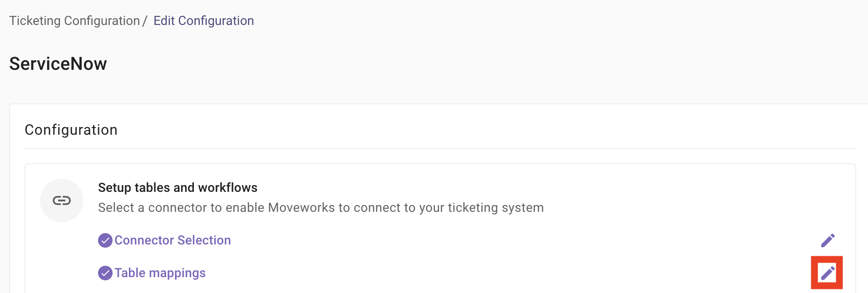This screenshot has width=868, height=293.
Task: Click the pencil icon for Table mappings
Action: tap(827, 273)
